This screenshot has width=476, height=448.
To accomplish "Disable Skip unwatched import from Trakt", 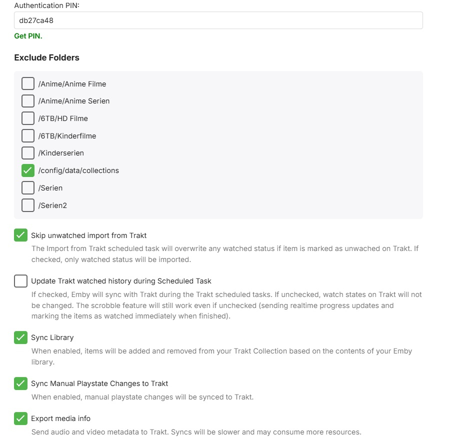I will 20,235.
